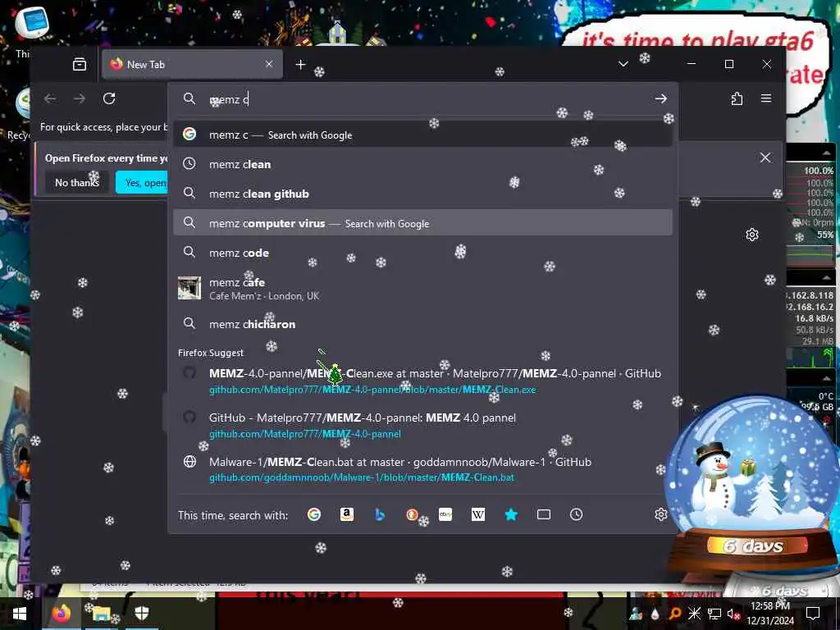Search this time with Amazon icon
Screen dimensions: 840x630
[x=347, y=514]
